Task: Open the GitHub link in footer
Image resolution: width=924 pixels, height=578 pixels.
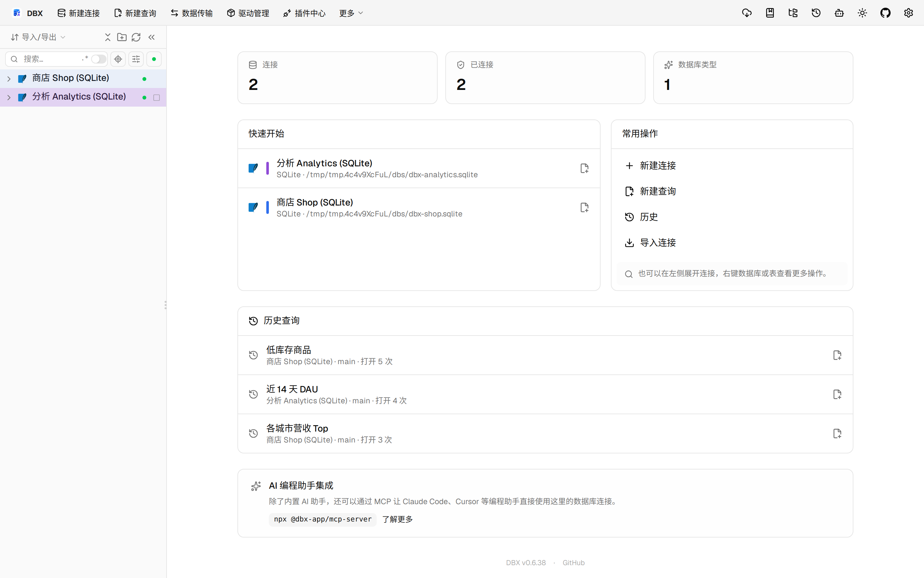Action: pyautogui.click(x=574, y=563)
